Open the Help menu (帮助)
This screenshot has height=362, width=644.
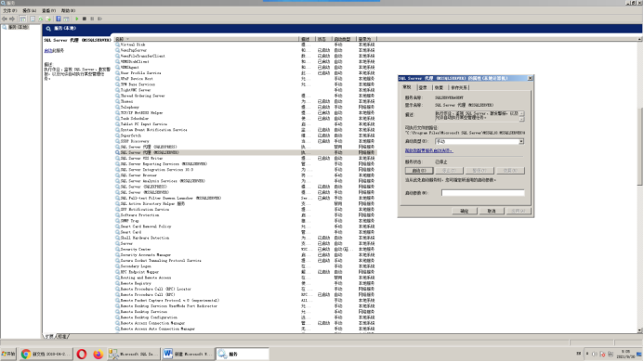[x=68, y=10]
